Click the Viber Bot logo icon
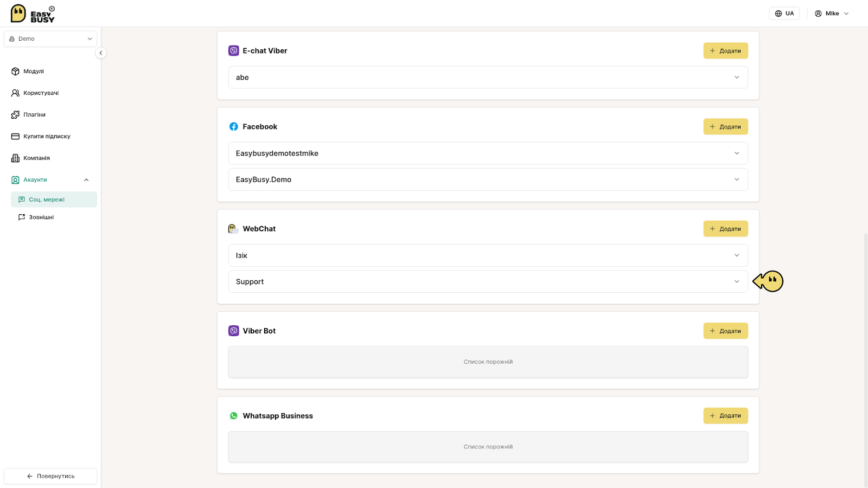This screenshot has height=488, width=868. (x=233, y=331)
